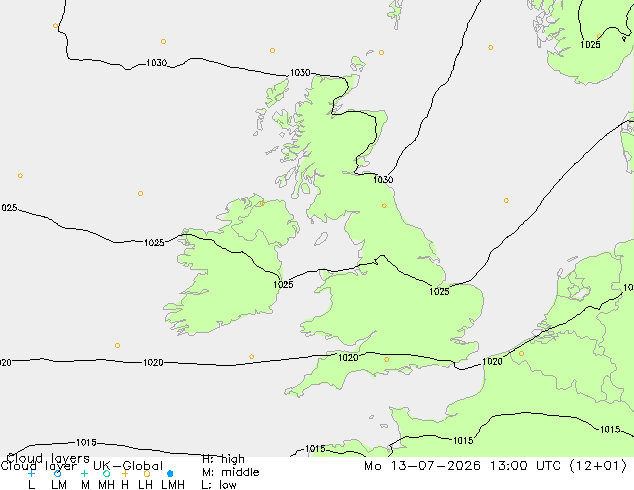Click the 'LM' legend label

(59, 485)
